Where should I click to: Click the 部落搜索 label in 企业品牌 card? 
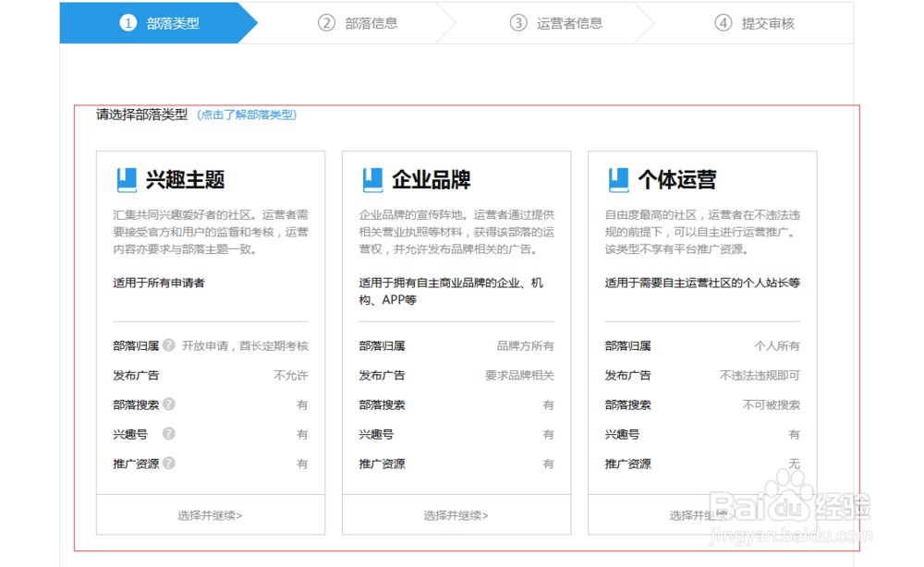382,404
